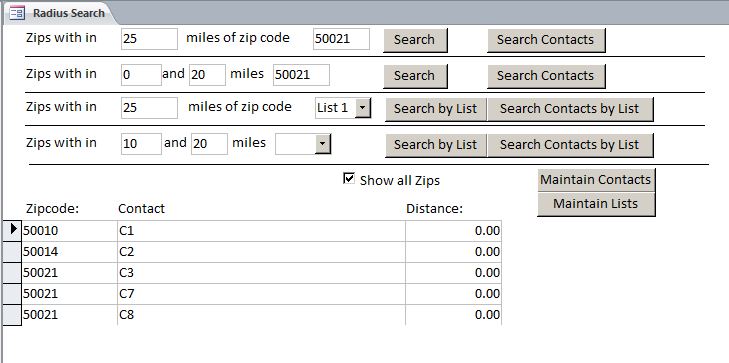Select record selector for contact C3 row
The height and width of the screenshot is (363, 729).
click(x=12, y=273)
